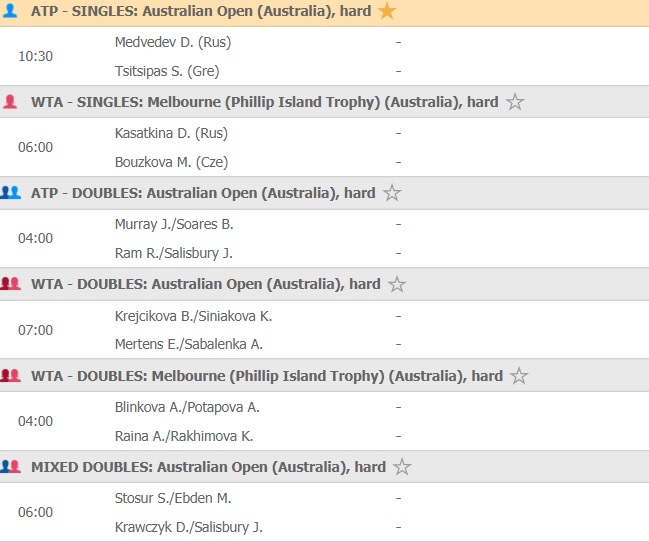Screen dimensions: 649x542
Task: Click the pink doubles icon beside Phillip Island Trophy doubles
Action: coord(11,376)
